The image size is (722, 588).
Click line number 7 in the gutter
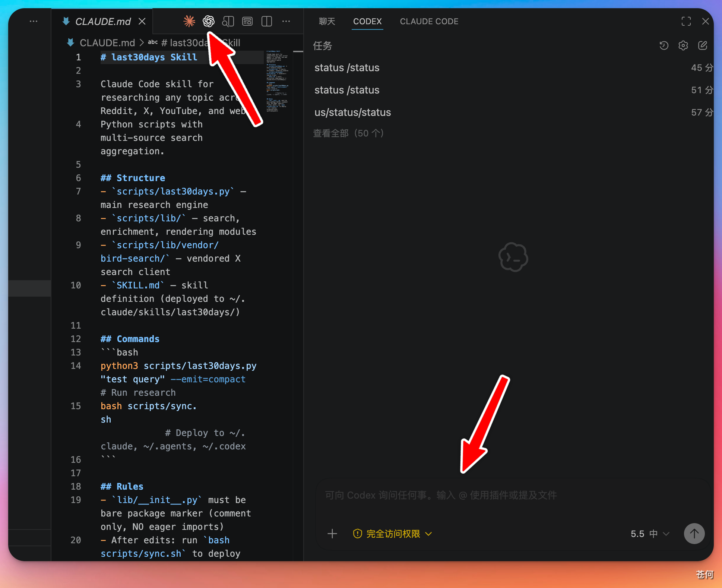point(78,191)
